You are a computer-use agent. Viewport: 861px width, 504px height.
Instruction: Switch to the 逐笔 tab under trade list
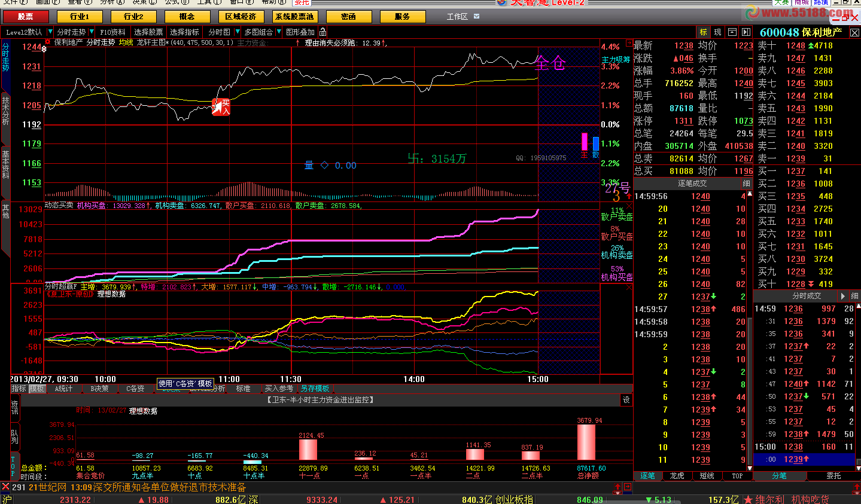click(647, 476)
